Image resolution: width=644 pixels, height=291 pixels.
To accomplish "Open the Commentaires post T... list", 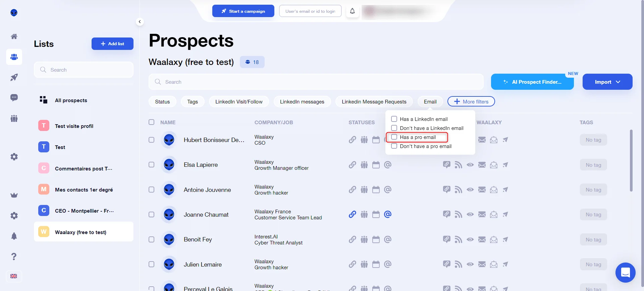I will 84,168.
